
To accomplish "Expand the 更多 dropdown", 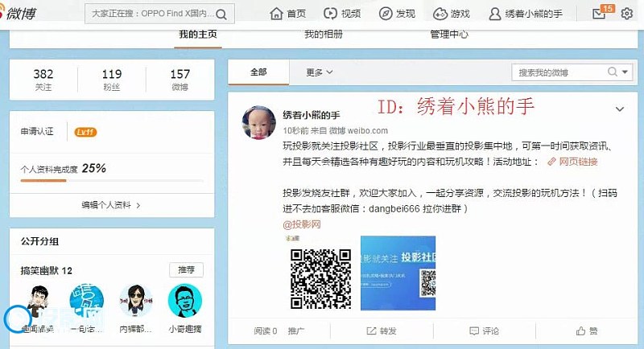I will (x=319, y=72).
